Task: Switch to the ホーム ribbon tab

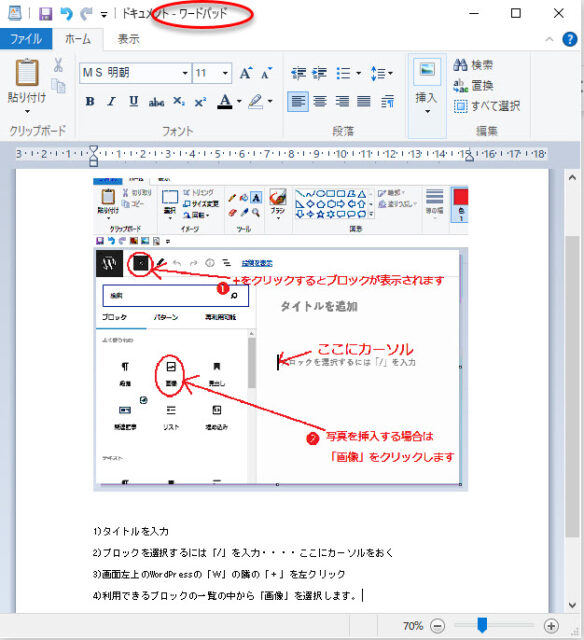Action: [78, 39]
